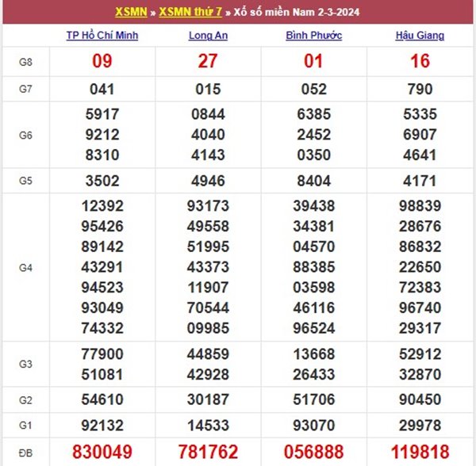Click G4 number 12392
This screenshot has height=466, width=476.
[102, 207]
